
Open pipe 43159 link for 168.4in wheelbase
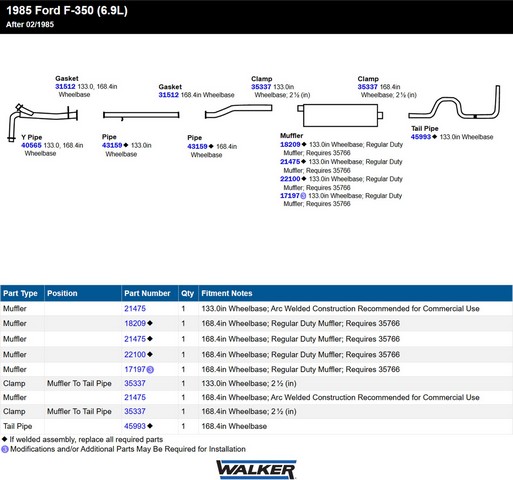point(197,146)
